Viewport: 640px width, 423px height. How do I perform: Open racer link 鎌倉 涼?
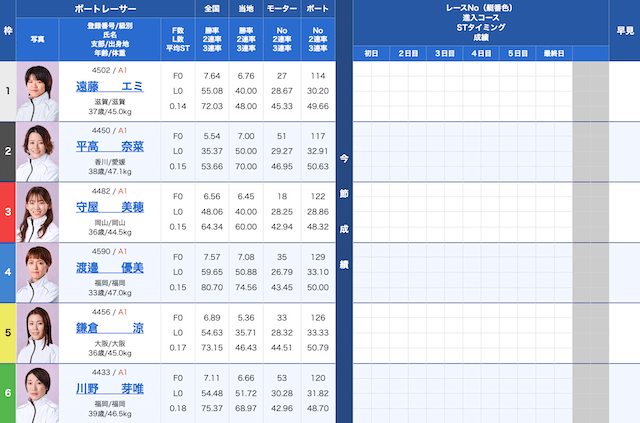(109, 328)
